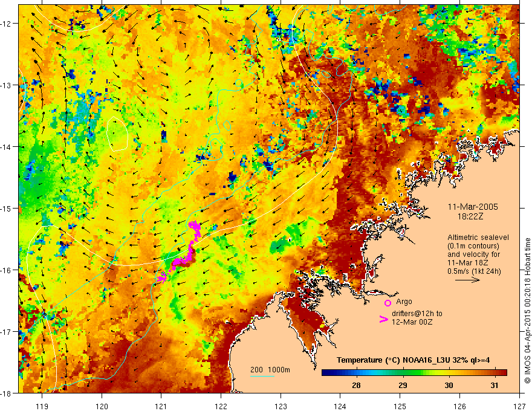The height and width of the screenshot is (411, 532).
Task: Click latitude axis label -16
Action: [6, 270]
